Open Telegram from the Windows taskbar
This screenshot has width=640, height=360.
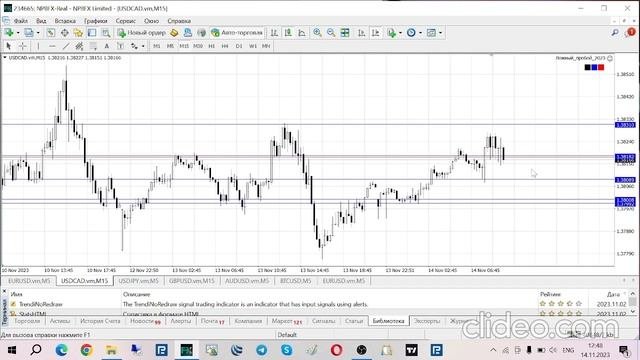[262, 350]
